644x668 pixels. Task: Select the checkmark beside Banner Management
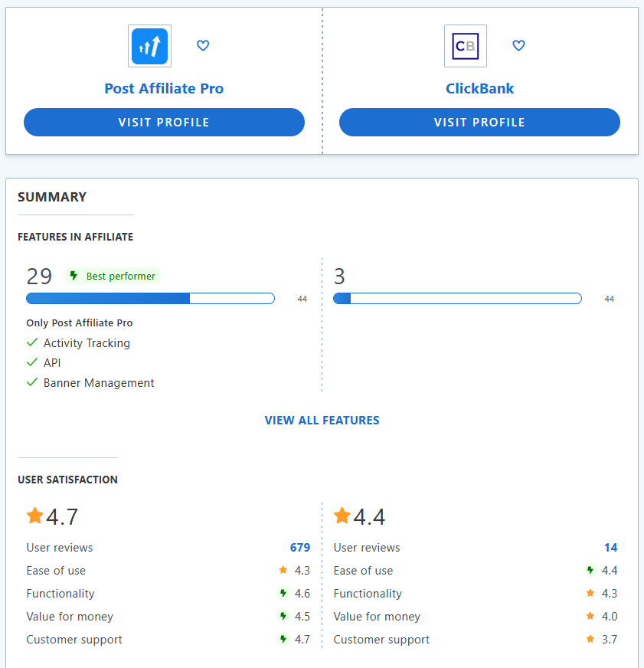pos(31,382)
